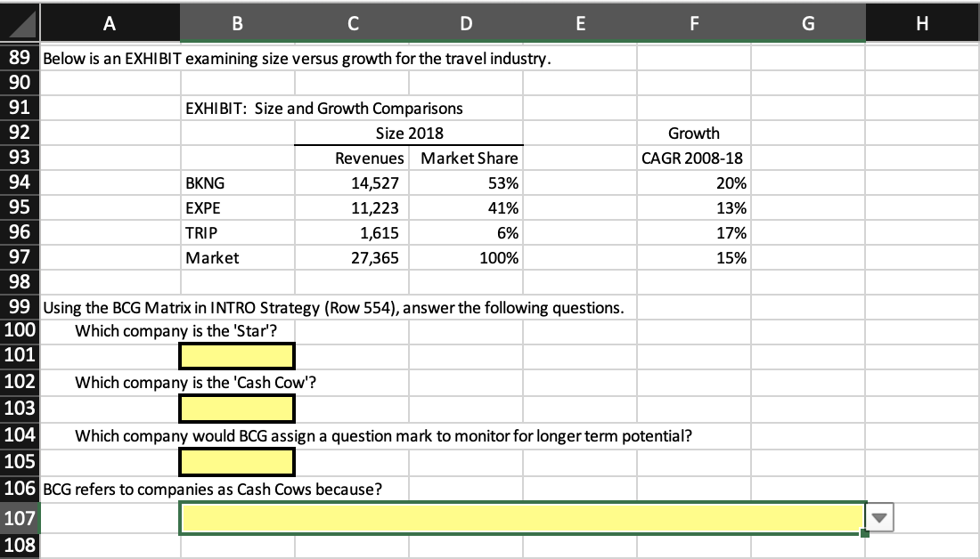Viewport: 980px width, 559px height.
Task: Click the question mark company question text
Action: (383, 435)
